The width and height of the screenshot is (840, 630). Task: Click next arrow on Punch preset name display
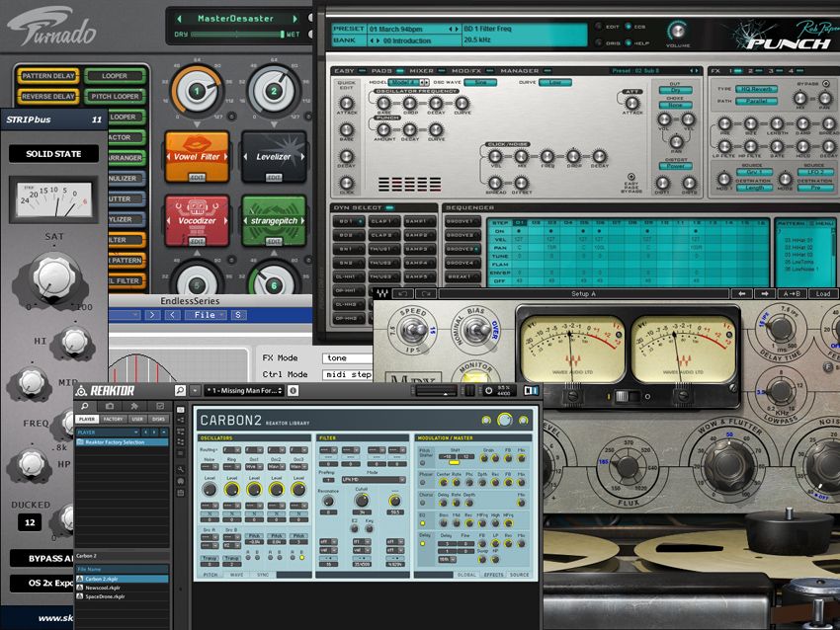coord(457,29)
